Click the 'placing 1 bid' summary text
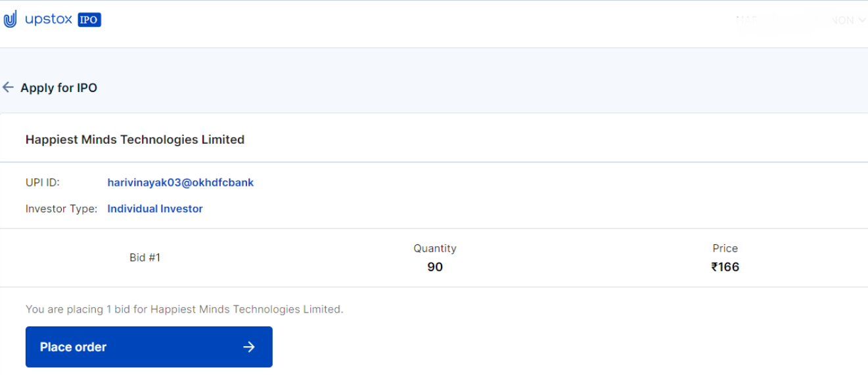 click(184, 309)
